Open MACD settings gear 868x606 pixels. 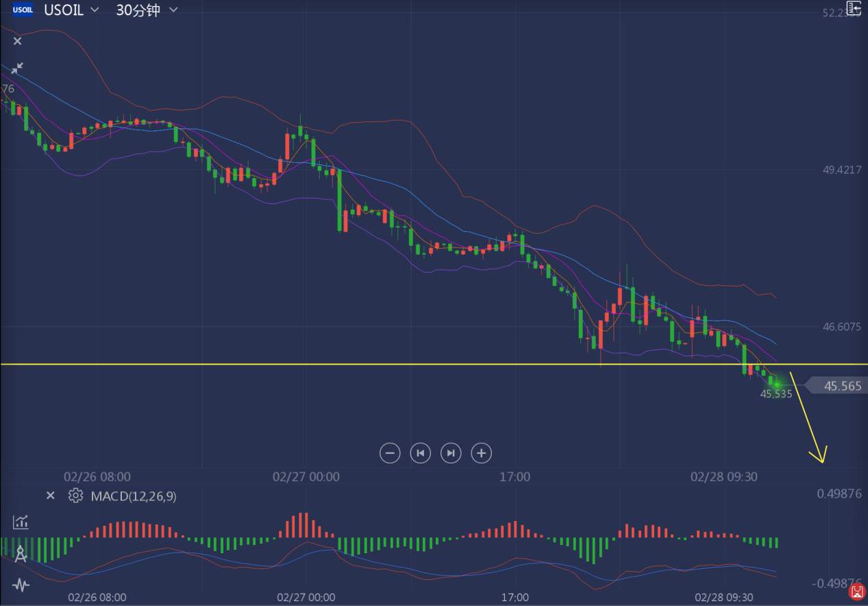75,496
